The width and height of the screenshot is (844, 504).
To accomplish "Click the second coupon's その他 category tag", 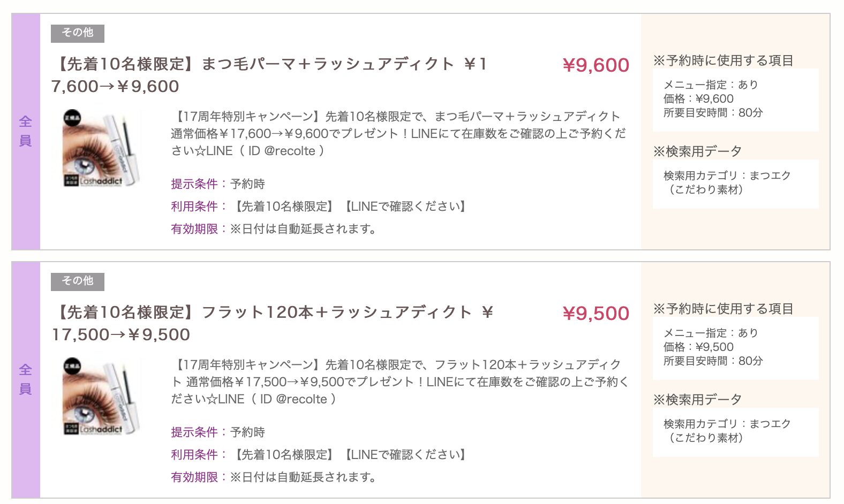I will click(78, 281).
